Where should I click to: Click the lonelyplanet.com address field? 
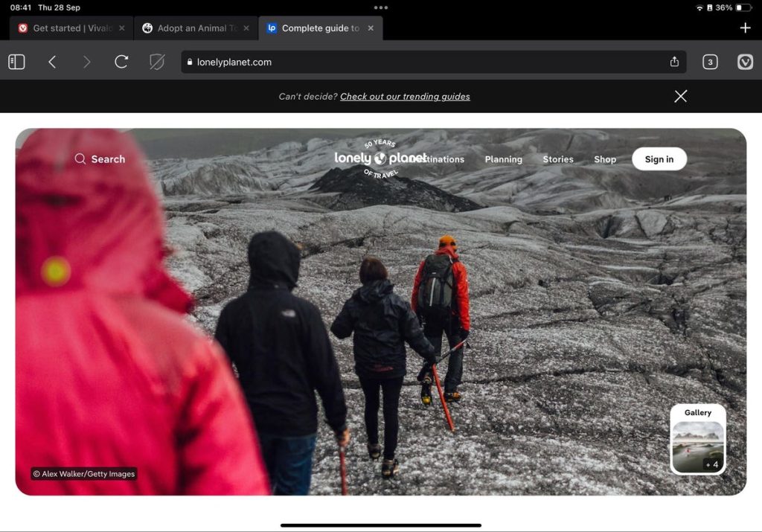pyautogui.click(x=424, y=63)
